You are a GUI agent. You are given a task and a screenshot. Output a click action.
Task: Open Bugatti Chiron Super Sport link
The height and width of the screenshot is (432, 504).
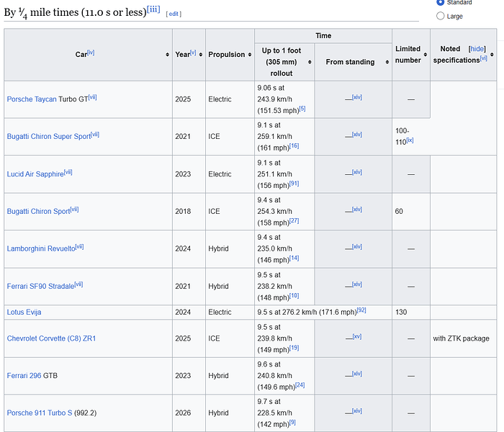pos(49,136)
